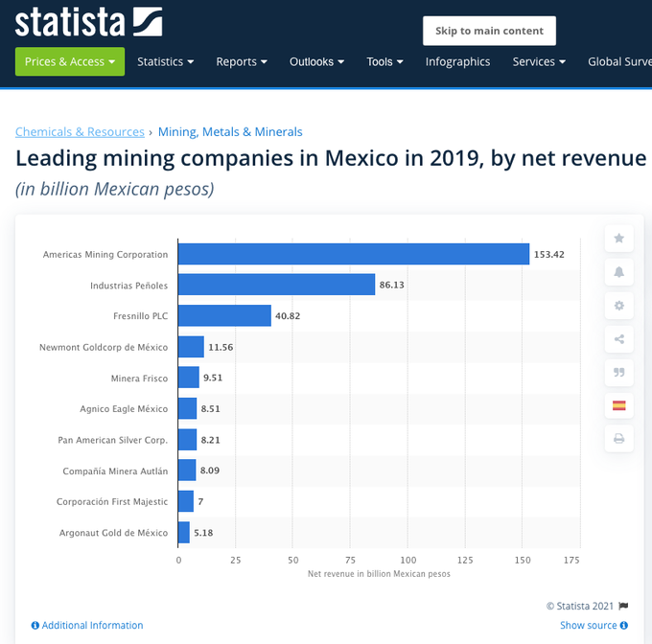This screenshot has width=652, height=644.
Task: Click the print icon
Action: pyautogui.click(x=618, y=438)
